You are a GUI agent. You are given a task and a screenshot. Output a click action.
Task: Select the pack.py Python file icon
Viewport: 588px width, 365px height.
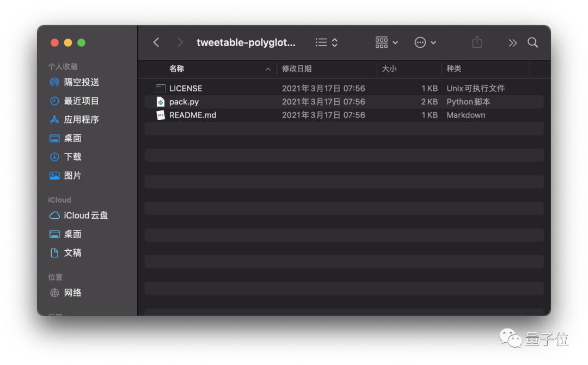point(160,101)
